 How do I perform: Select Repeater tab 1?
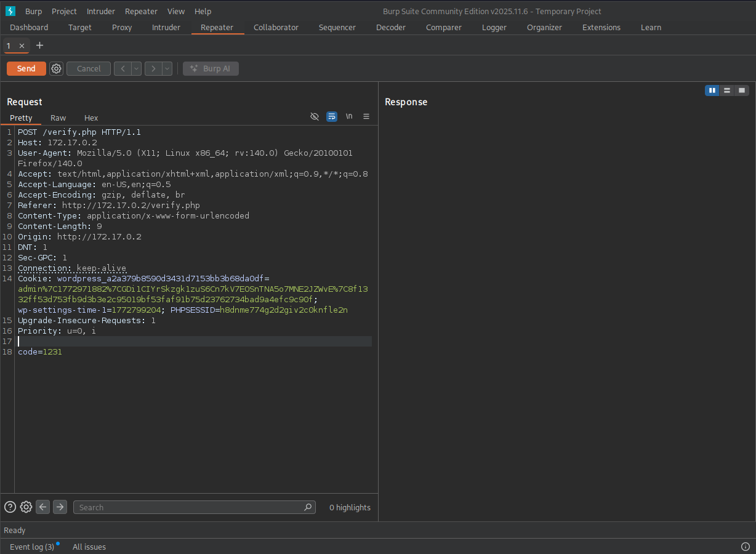click(9, 46)
